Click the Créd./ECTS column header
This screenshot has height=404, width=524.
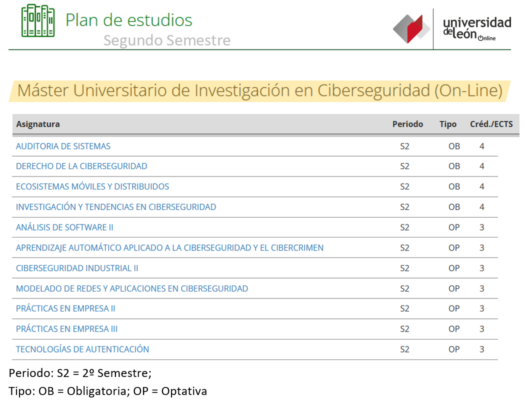(491, 124)
